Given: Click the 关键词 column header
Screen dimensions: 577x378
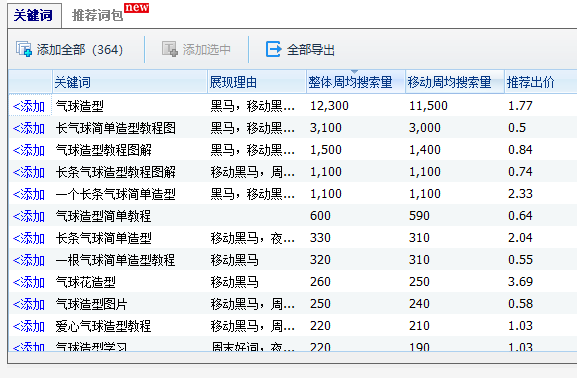Looking at the screenshot, I should pos(72,82).
